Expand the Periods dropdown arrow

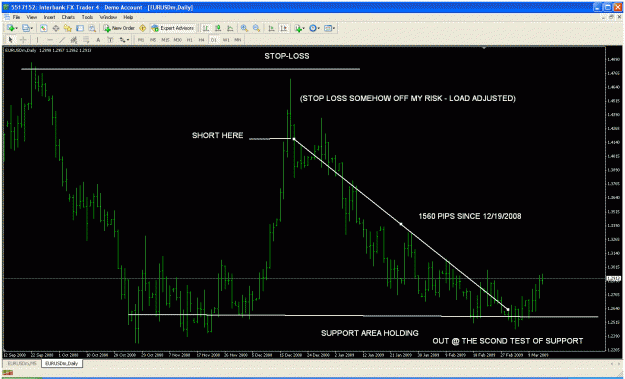pyautogui.click(x=319, y=28)
